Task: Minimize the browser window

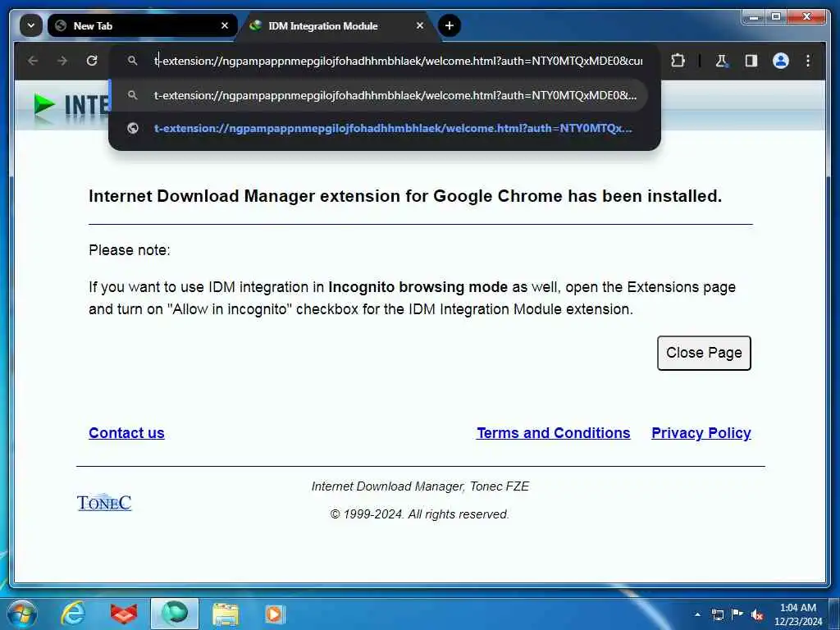Action: 754,17
